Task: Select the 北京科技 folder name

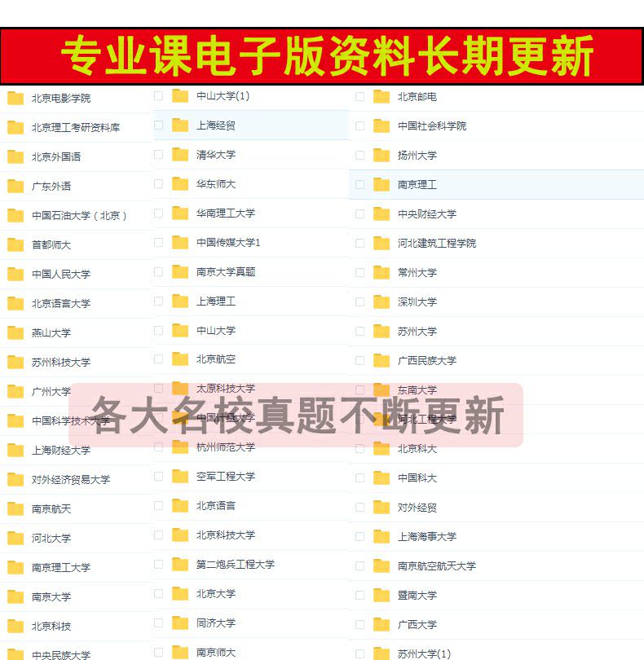Action: (51, 627)
